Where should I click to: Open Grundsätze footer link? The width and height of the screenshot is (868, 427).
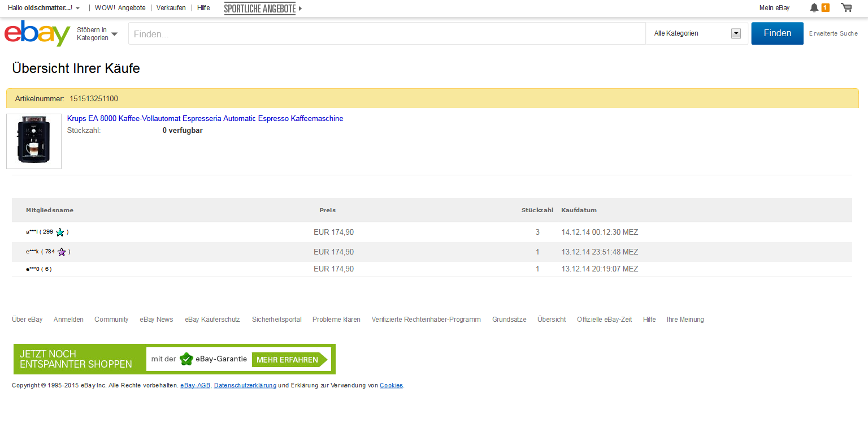click(509, 320)
